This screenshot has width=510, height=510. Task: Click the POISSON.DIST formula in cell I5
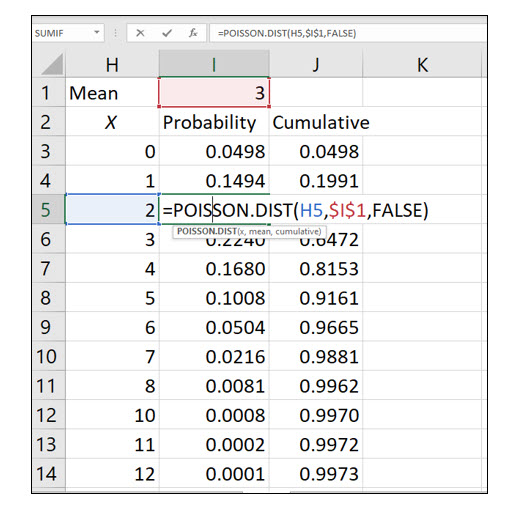tap(295, 210)
